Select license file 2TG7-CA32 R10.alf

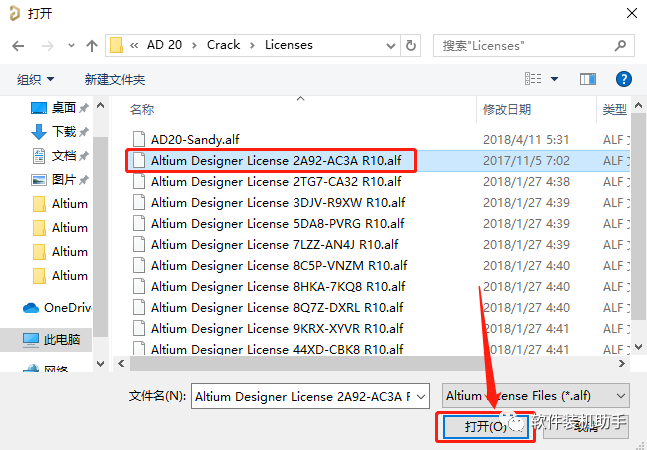[276, 181]
